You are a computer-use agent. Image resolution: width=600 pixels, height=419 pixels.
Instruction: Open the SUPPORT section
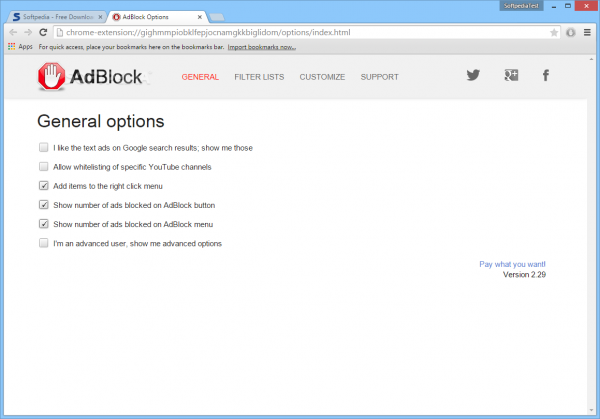tap(379, 77)
